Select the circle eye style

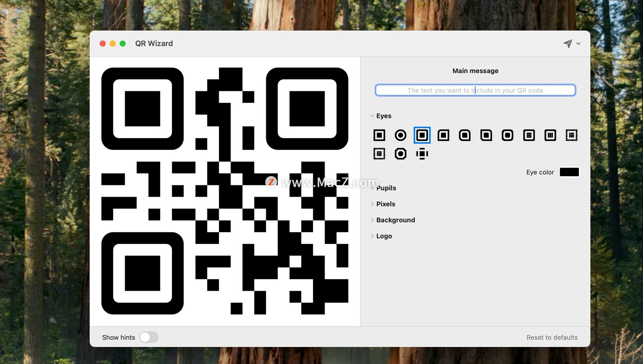click(x=401, y=135)
